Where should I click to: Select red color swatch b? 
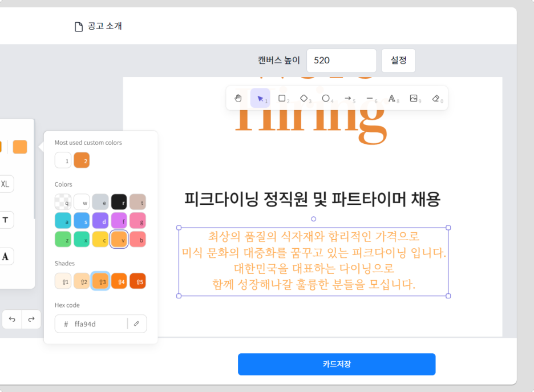pos(138,240)
